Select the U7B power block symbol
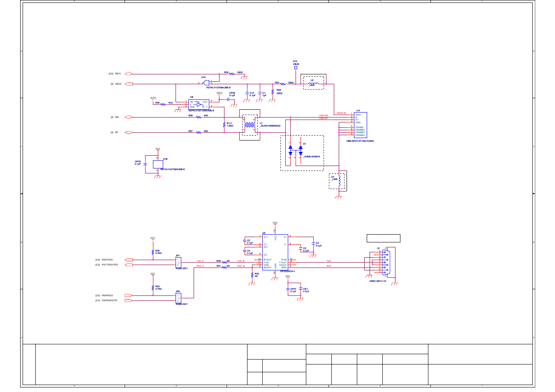The image size is (555, 392). click(x=158, y=164)
